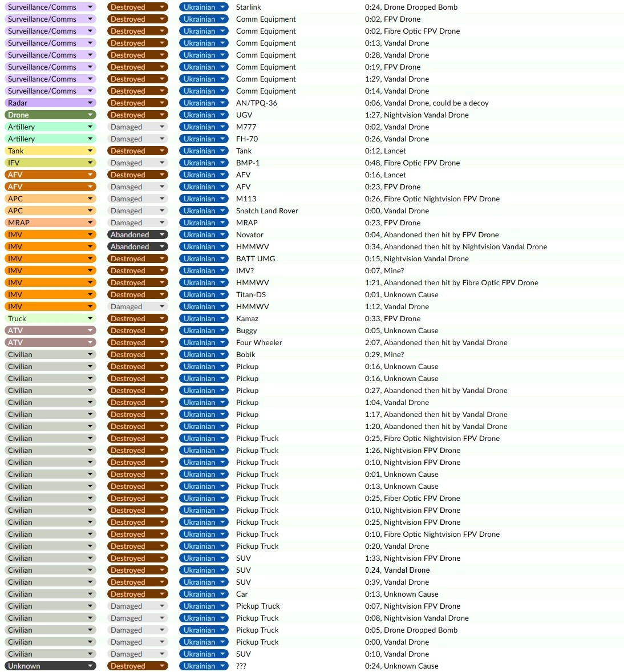This screenshot has height=672, width=624.
Task: Open Destroyed status dropdown in AN/TPQ-36 row
Action: pos(137,103)
